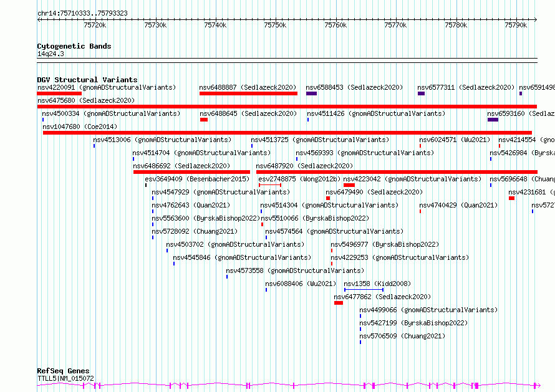Screen dimensions: 555x392
Task: Click the 75720k ruler tick label
Action: tap(95, 26)
